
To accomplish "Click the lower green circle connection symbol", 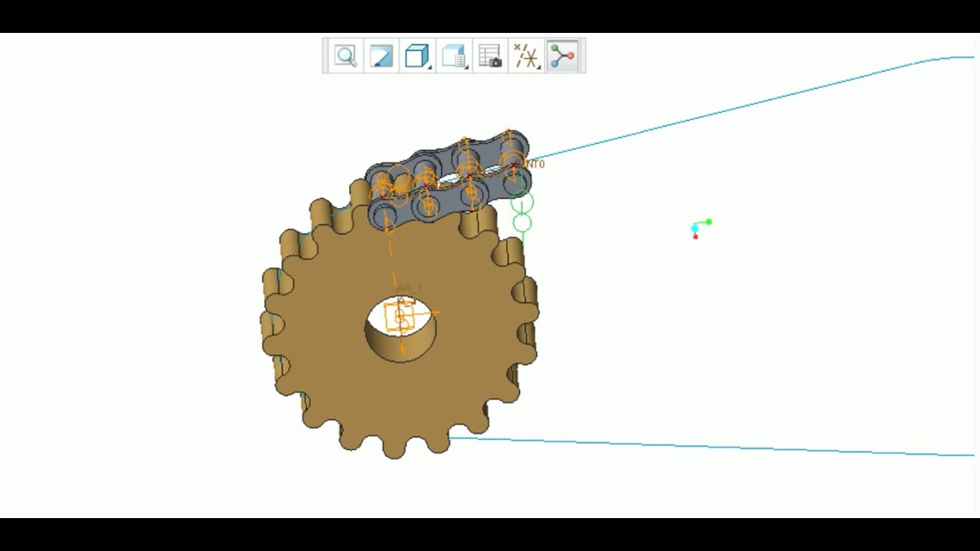I will (521, 223).
